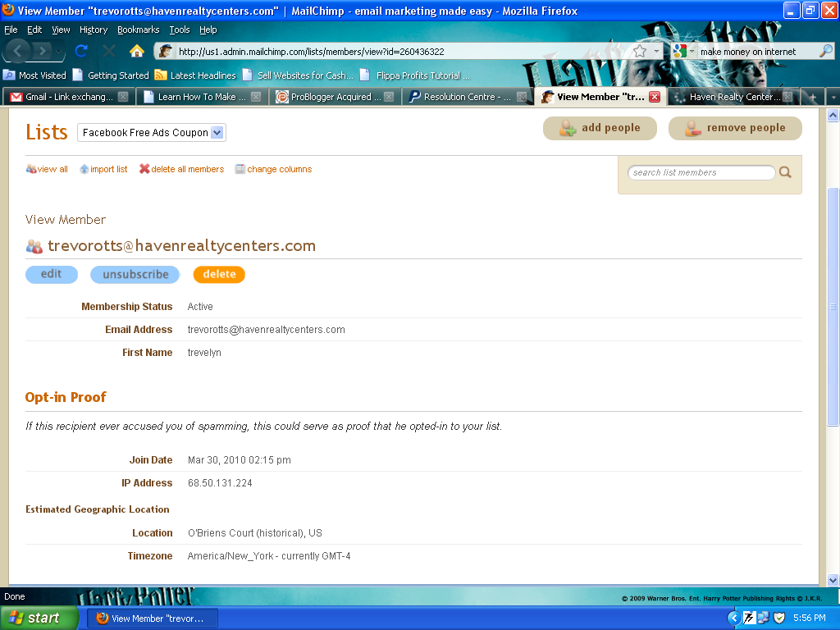Click the unsubscribe button
This screenshot has height=630, width=840.
pos(135,275)
